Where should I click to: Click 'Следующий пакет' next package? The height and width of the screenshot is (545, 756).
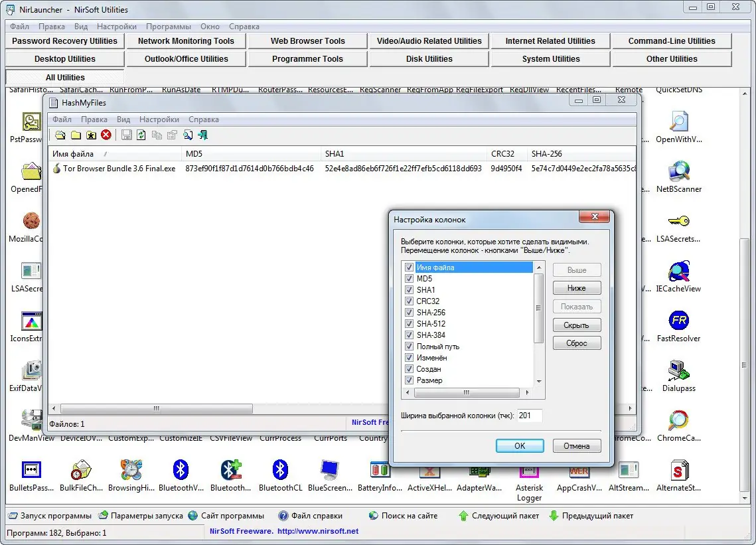click(498, 516)
